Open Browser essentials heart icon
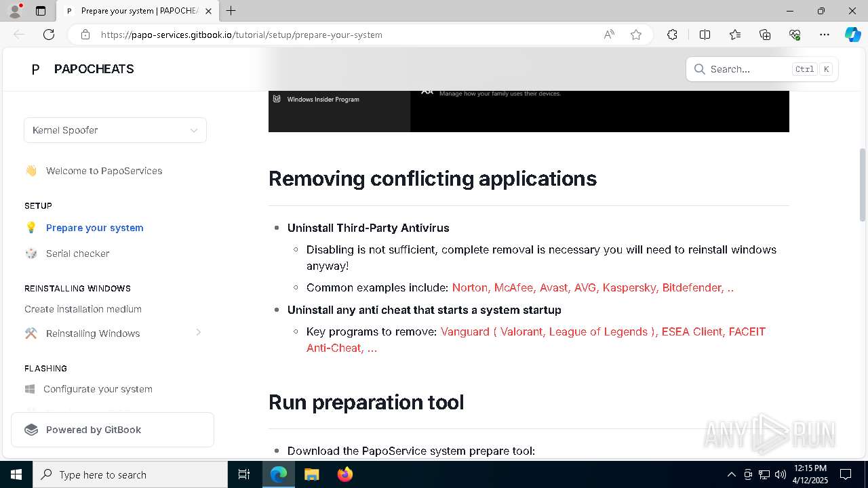Image resolution: width=868 pixels, height=488 pixels. click(795, 35)
